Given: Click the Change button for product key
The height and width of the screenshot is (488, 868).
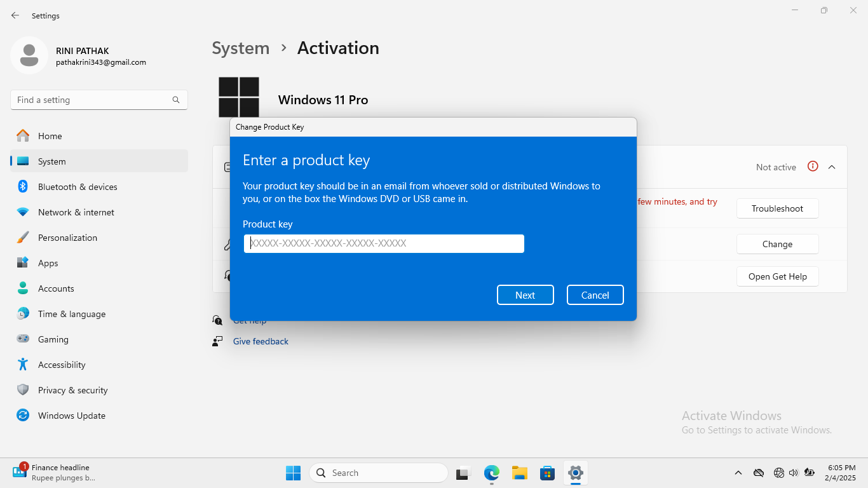Looking at the screenshot, I should (x=778, y=244).
